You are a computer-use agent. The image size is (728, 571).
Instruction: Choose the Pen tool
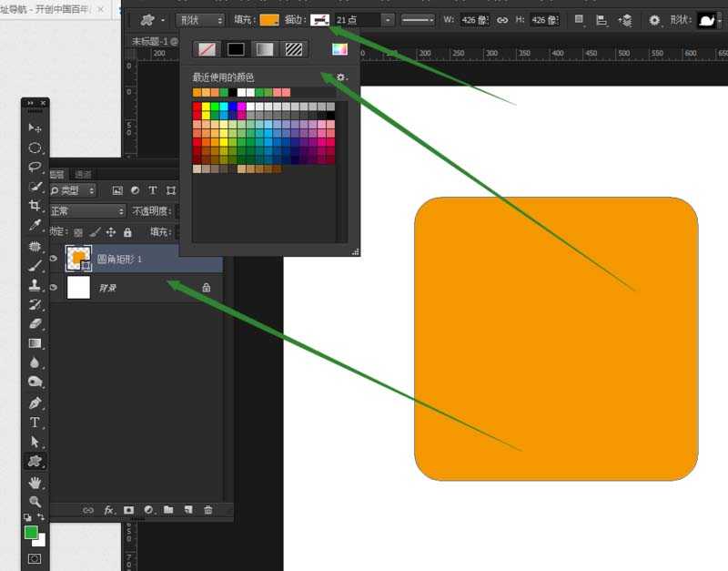[x=35, y=403]
